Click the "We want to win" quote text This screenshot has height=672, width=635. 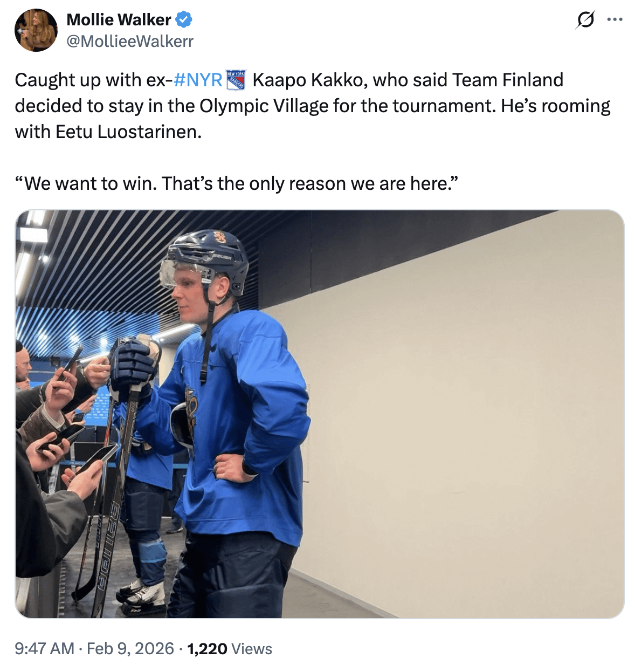(236, 183)
